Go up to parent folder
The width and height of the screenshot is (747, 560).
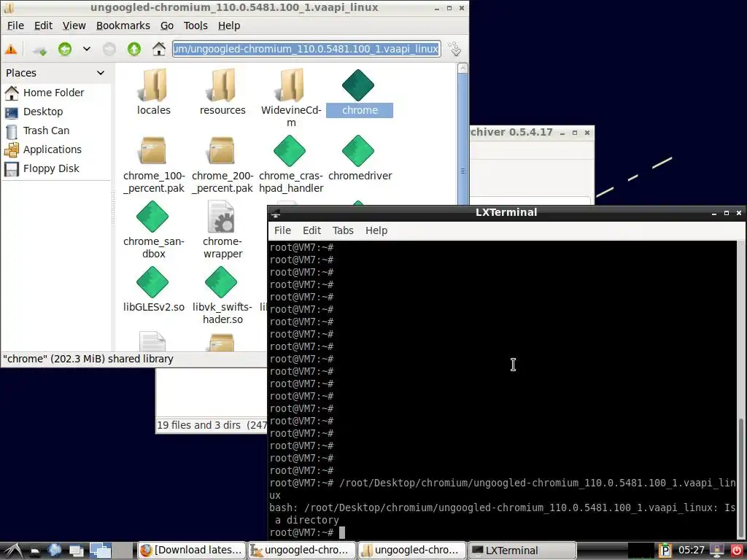[x=134, y=49]
